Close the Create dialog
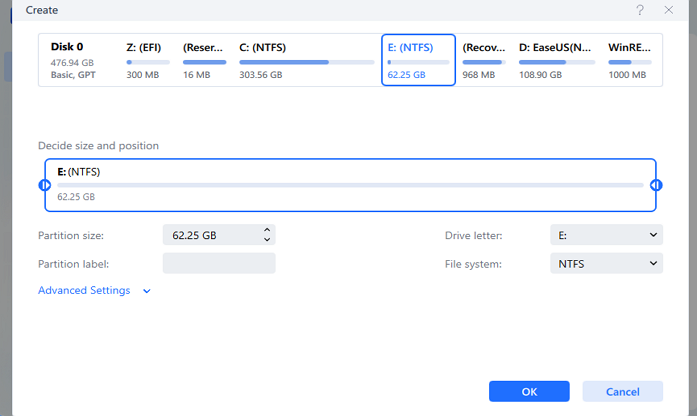The width and height of the screenshot is (697, 416). click(668, 10)
